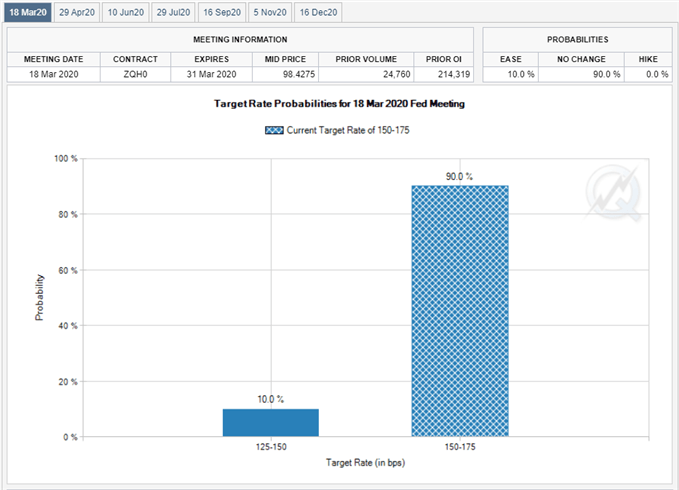679x490 pixels.
Task: Select the 5 Nov20 tab
Action: [x=270, y=12]
